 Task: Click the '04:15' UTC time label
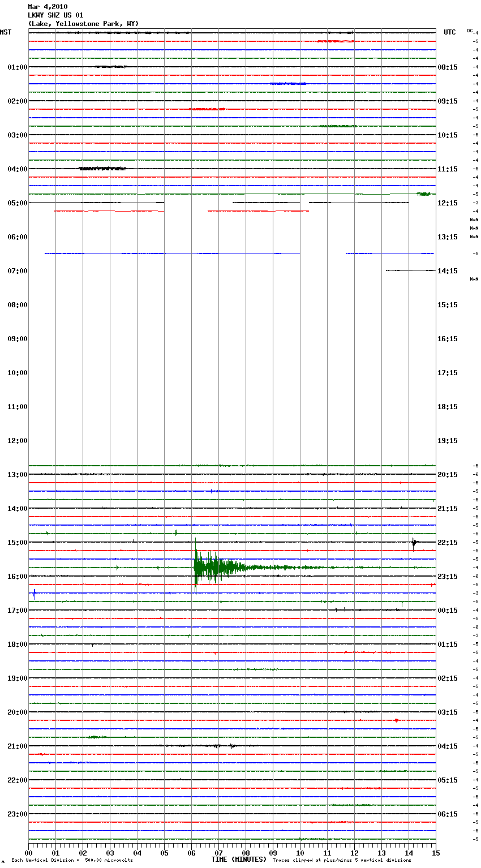(x=448, y=746)
